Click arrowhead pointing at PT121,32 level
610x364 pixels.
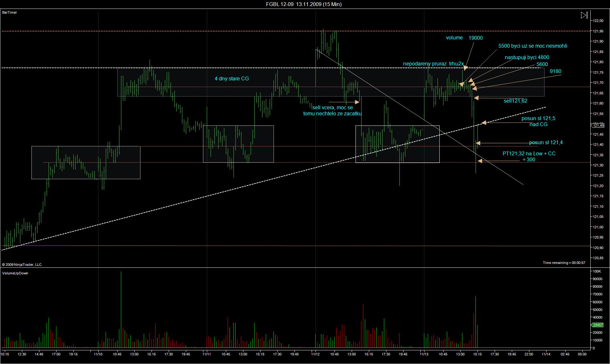(x=480, y=161)
